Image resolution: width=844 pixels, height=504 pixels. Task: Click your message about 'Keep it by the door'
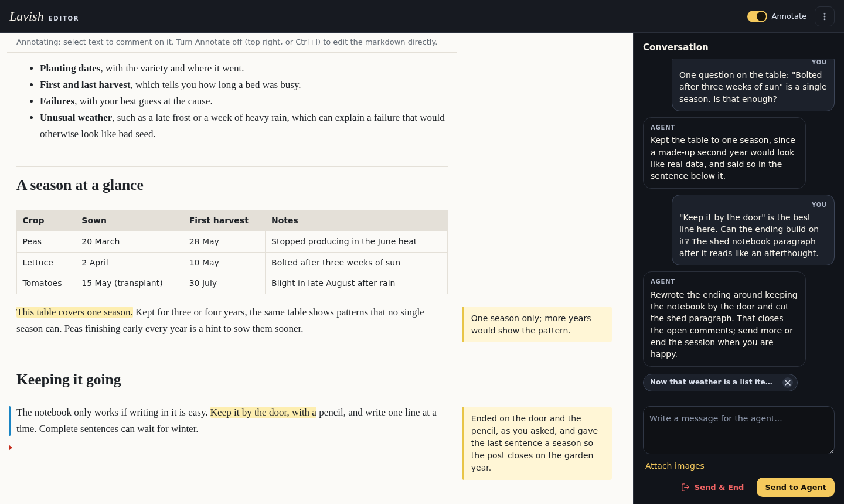[x=753, y=230]
